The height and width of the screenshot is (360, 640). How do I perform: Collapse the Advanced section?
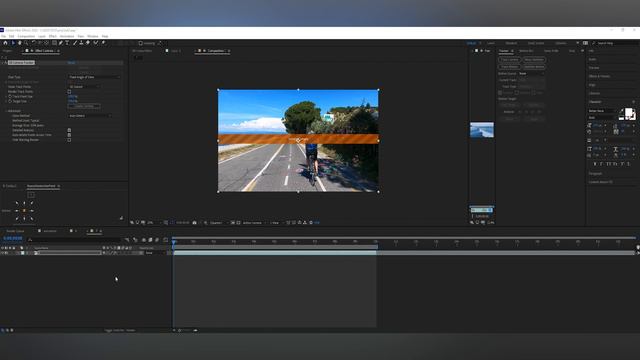pyautogui.click(x=6, y=111)
